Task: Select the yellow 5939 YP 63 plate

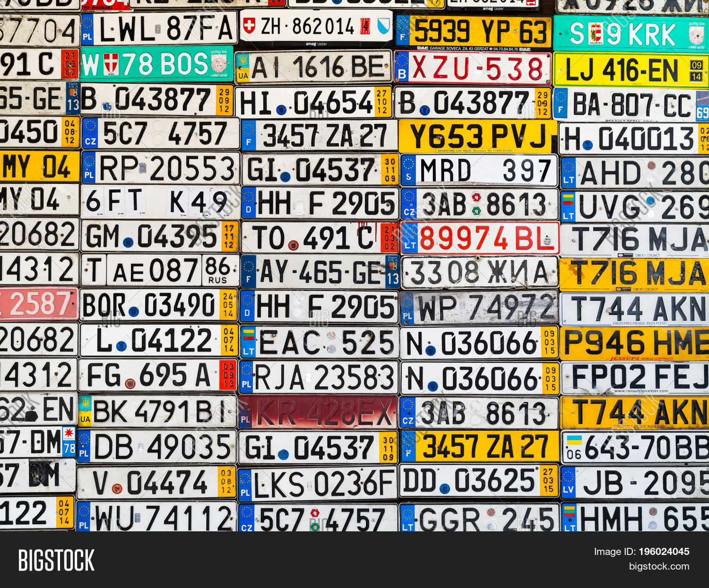Action: [474, 32]
